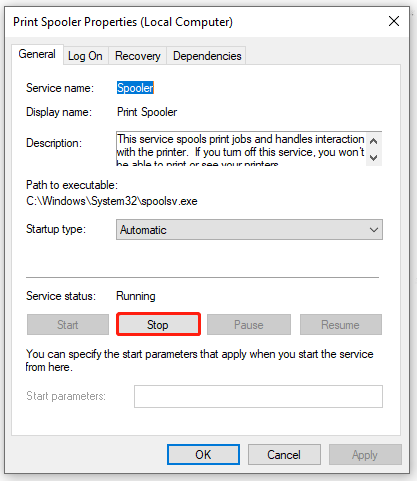Click the greyed-out Pause button

[x=249, y=325]
